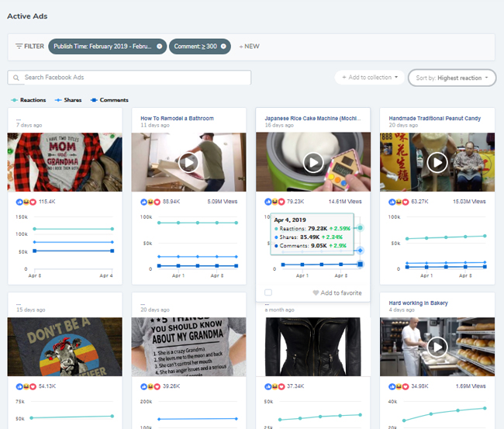This screenshot has width=504, height=429.
Task: Click the Comment ≥ 300 chip label
Action: click(195, 47)
